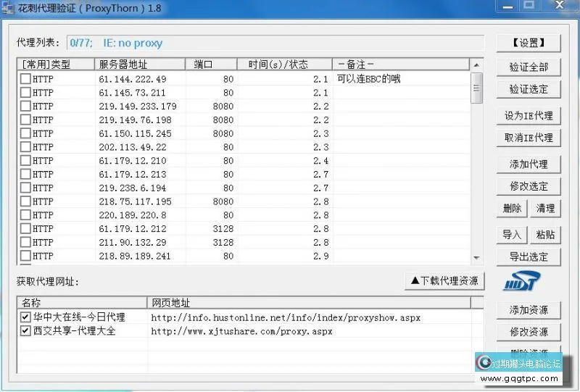Screen dimensions: 580x392
Task: Click 下载代理资源 download button
Action: point(444,281)
